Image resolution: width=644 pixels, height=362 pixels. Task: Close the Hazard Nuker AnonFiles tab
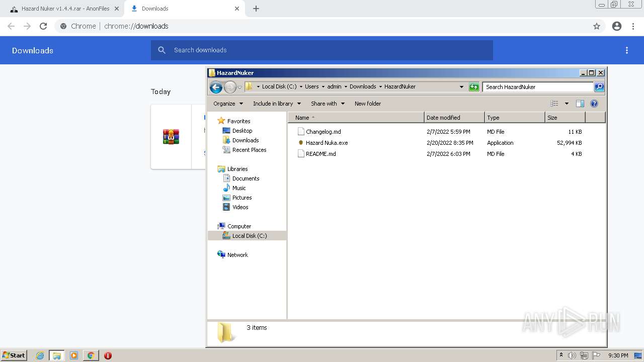(x=117, y=9)
